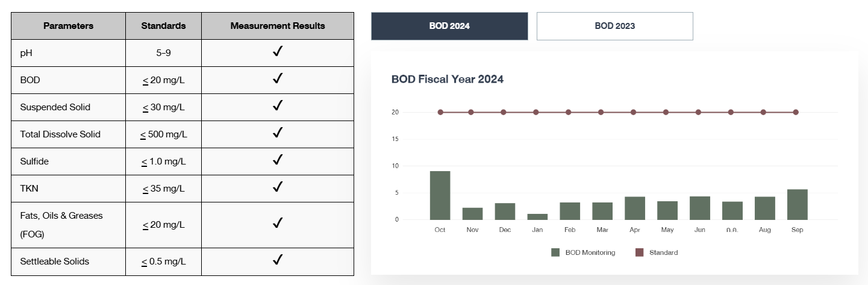Toggle BOD Monitoring legend green swatch

click(555, 252)
